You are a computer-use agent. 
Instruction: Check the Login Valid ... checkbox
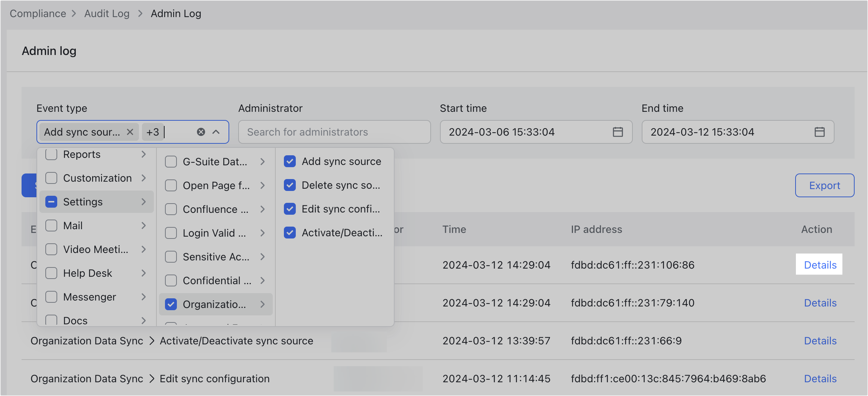coord(171,233)
